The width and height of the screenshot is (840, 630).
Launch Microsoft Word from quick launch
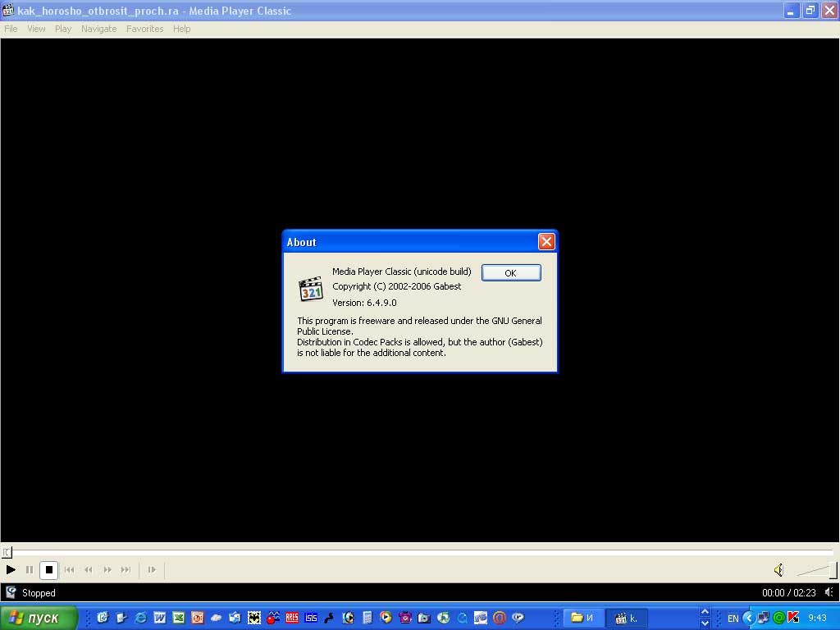[160, 618]
